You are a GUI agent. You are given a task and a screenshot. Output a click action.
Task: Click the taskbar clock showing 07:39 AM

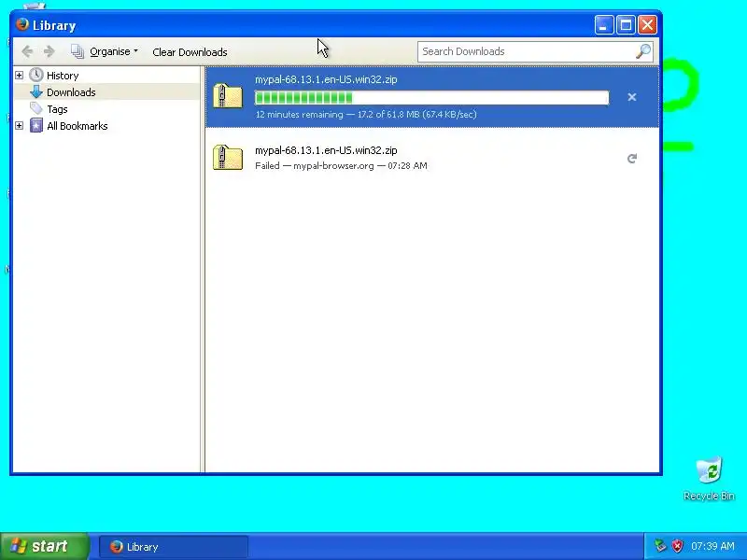(x=712, y=546)
